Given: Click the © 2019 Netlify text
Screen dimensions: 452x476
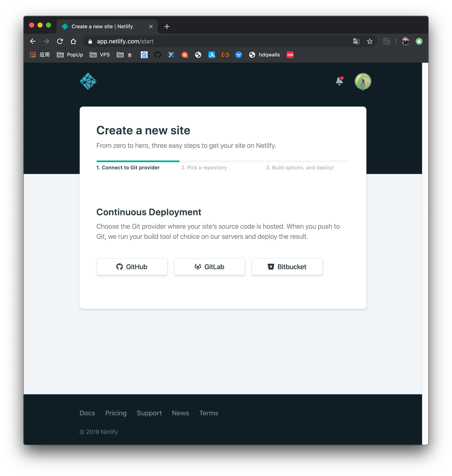Looking at the screenshot, I should pyautogui.click(x=99, y=432).
